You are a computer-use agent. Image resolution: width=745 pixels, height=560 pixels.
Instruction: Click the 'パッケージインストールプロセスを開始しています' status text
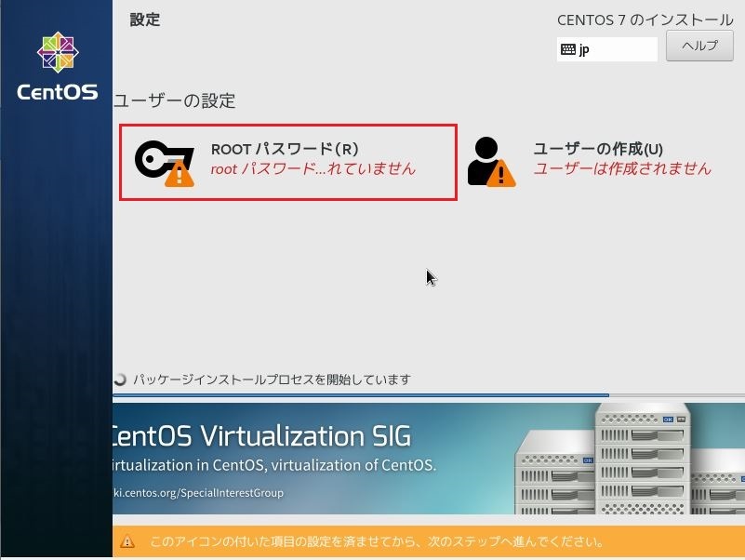[272, 380]
